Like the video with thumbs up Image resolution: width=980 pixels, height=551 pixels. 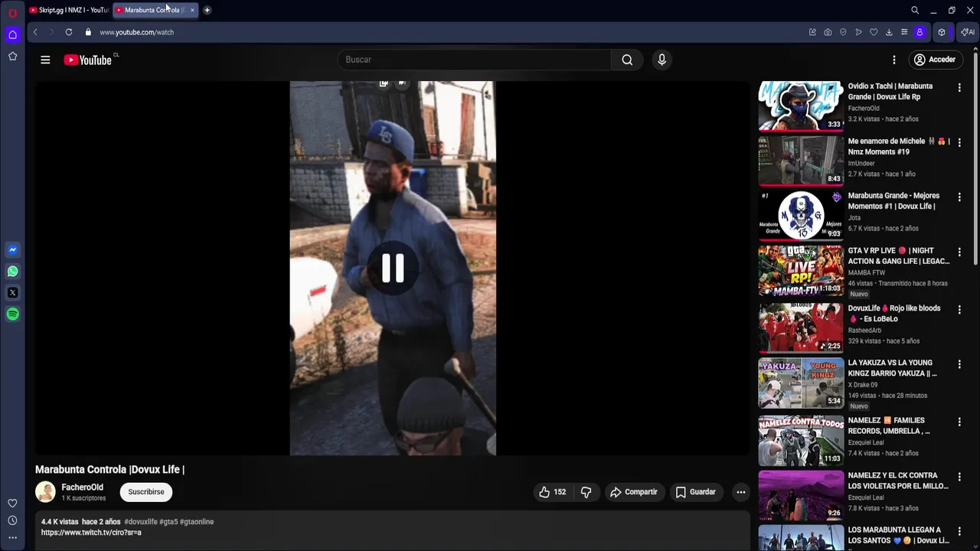point(552,492)
